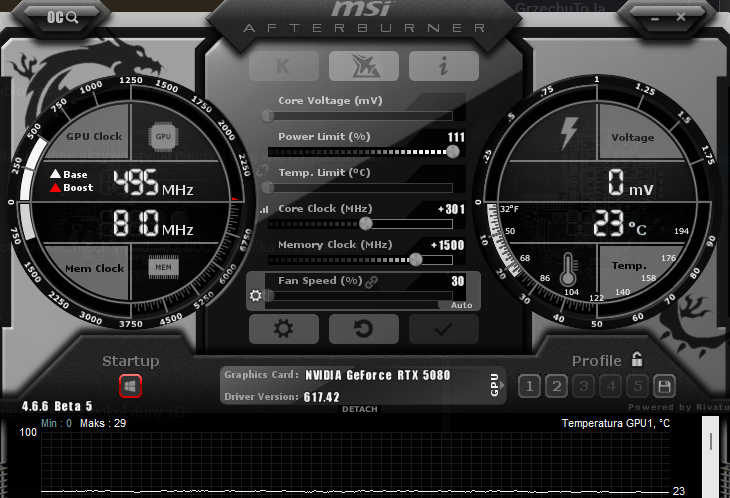Select profile slot 1
This screenshot has height=498, width=730.
coord(530,386)
